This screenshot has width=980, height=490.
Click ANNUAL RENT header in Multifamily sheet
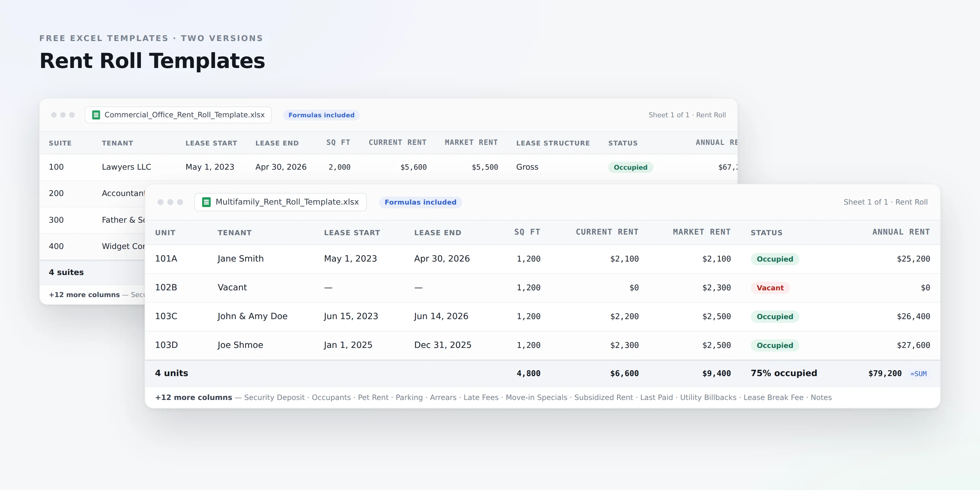tap(901, 232)
